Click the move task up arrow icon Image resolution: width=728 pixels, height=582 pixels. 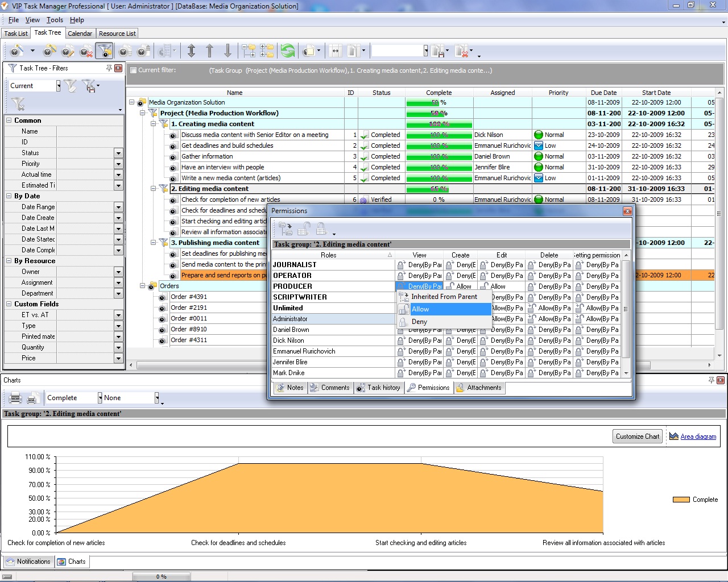click(209, 51)
